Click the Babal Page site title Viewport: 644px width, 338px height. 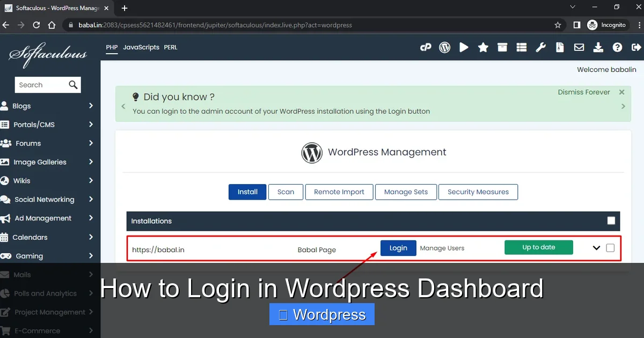point(317,249)
